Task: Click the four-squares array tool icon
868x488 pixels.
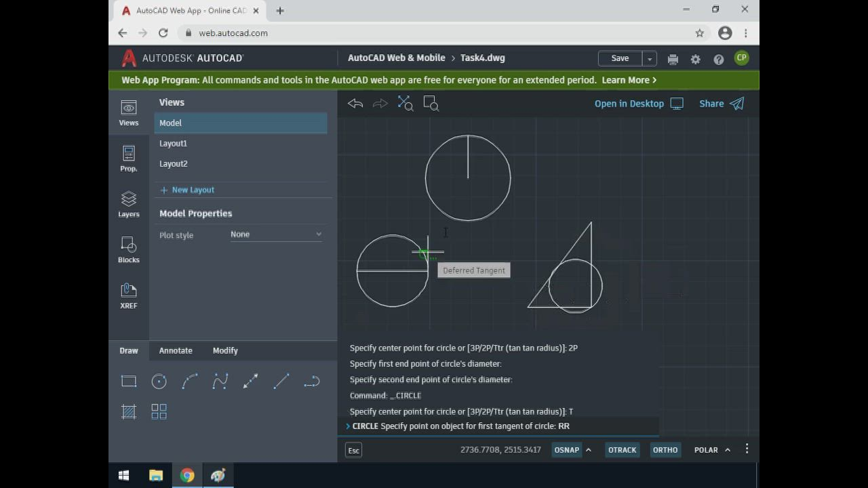Action: coord(159,411)
